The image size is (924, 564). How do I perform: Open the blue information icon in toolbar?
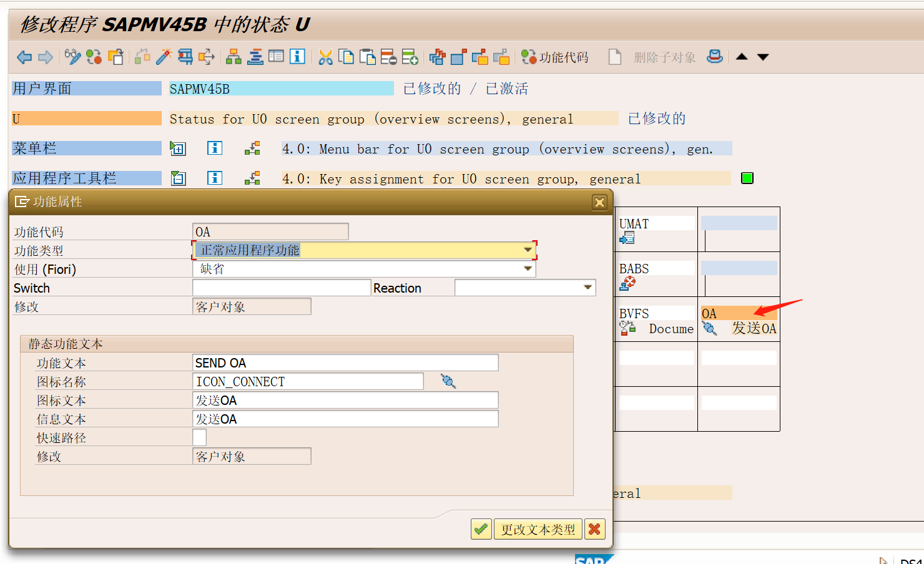click(297, 57)
